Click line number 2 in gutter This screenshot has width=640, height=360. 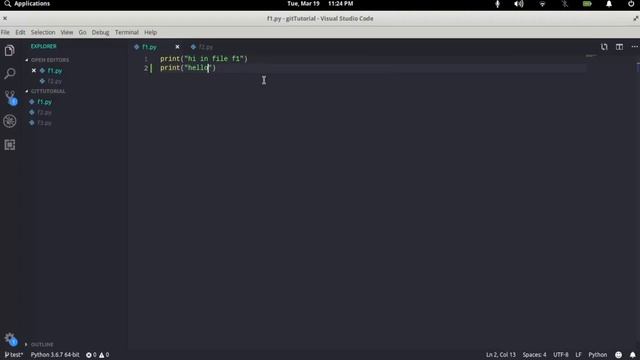(x=146, y=68)
